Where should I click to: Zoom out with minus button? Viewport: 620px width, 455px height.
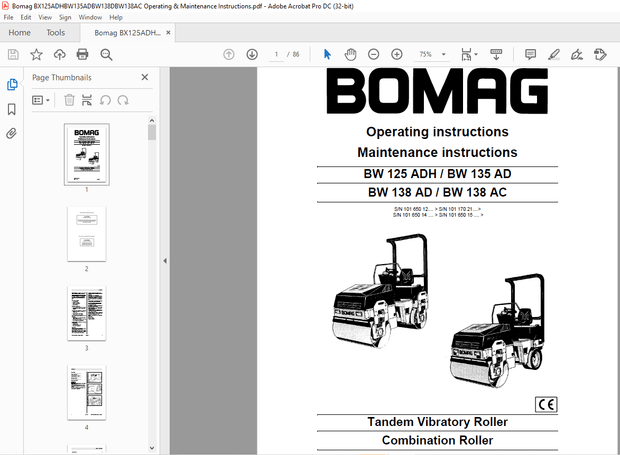[x=373, y=54]
